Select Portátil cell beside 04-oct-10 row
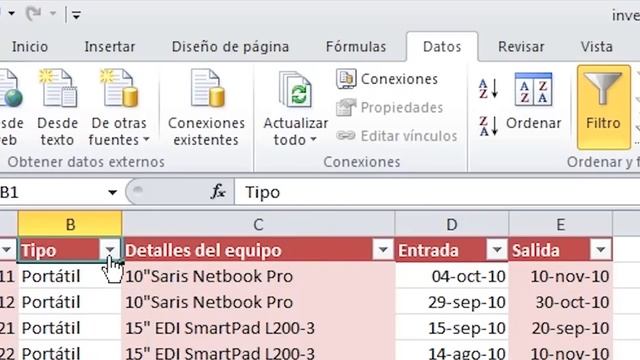 (x=70, y=276)
